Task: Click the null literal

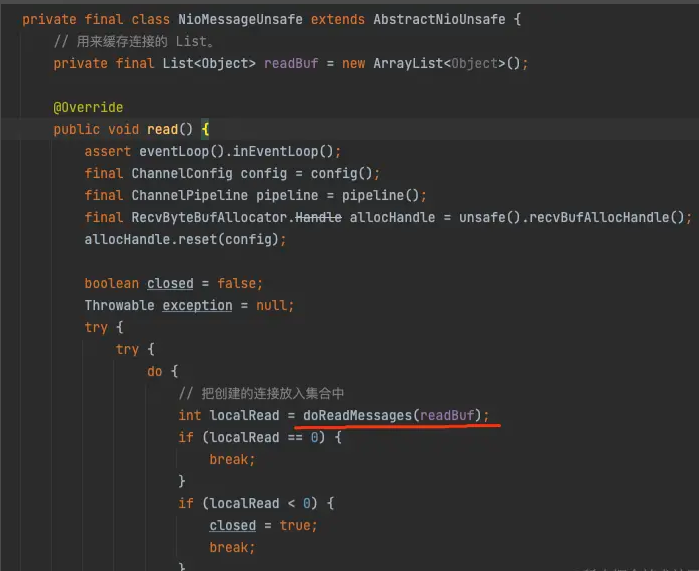Action: pyautogui.click(x=271, y=305)
